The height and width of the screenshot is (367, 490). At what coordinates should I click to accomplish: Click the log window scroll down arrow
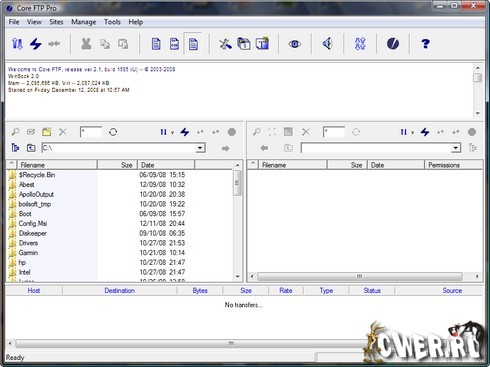(478, 113)
